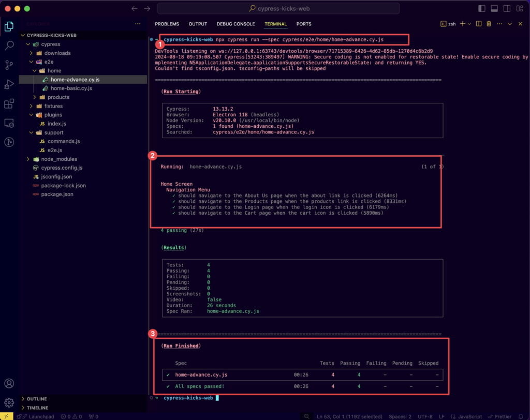
Task: Change UTF-8 file encoding
Action: point(425,416)
